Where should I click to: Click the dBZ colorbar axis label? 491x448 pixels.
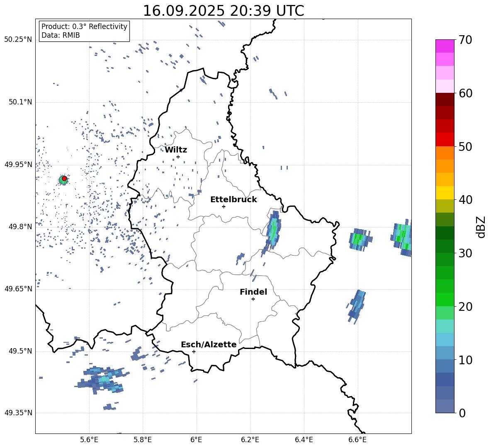pos(481,227)
